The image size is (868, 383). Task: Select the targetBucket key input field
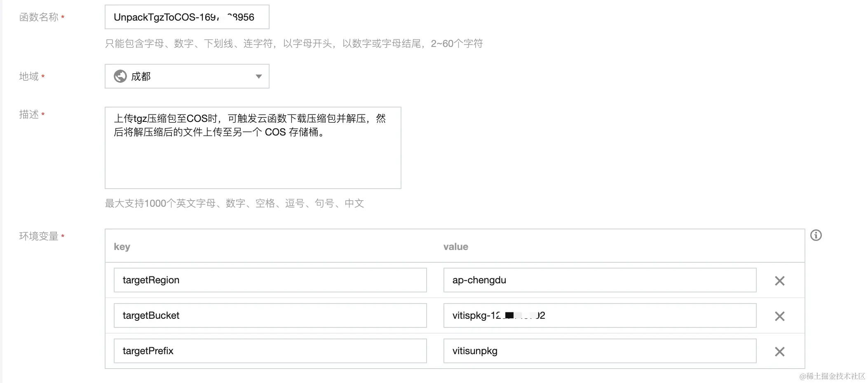click(x=270, y=316)
